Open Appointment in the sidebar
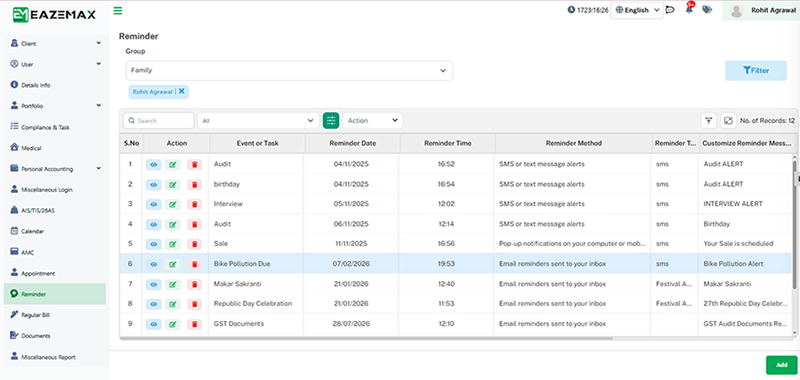The image size is (800, 380). (55, 273)
